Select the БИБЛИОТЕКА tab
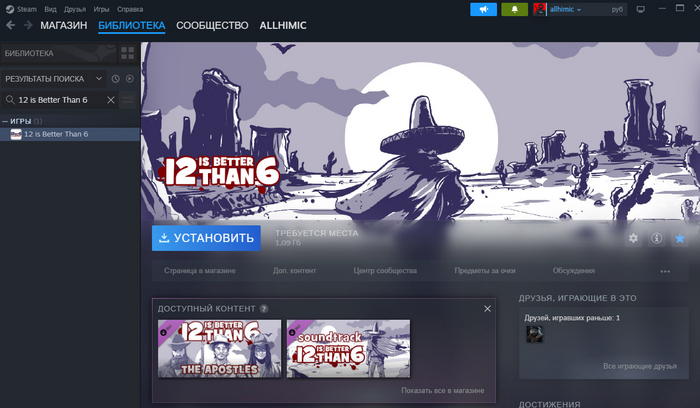Screen dimensions: 700x408 coord(132,25)
